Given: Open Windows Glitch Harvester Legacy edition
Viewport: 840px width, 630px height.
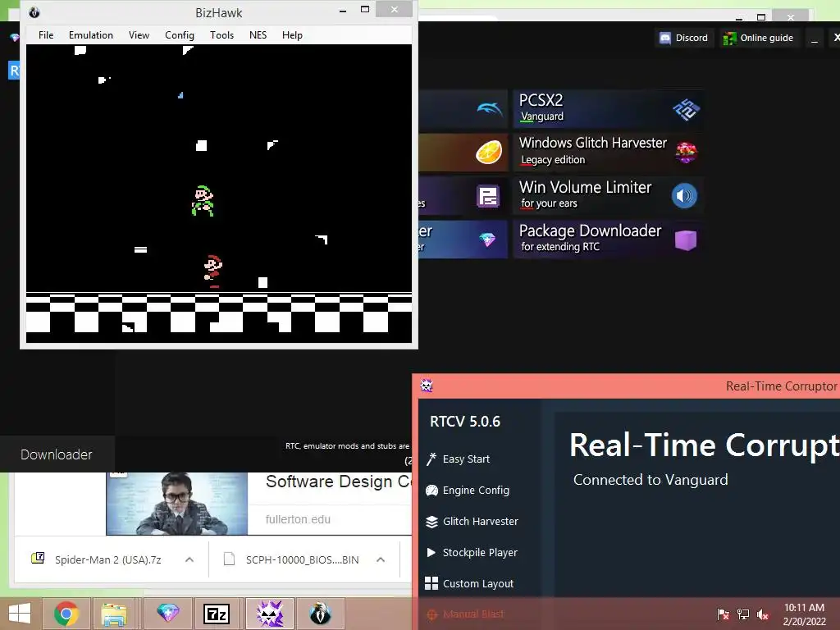Looking at the screenshot, I should [x=608, y=152].
